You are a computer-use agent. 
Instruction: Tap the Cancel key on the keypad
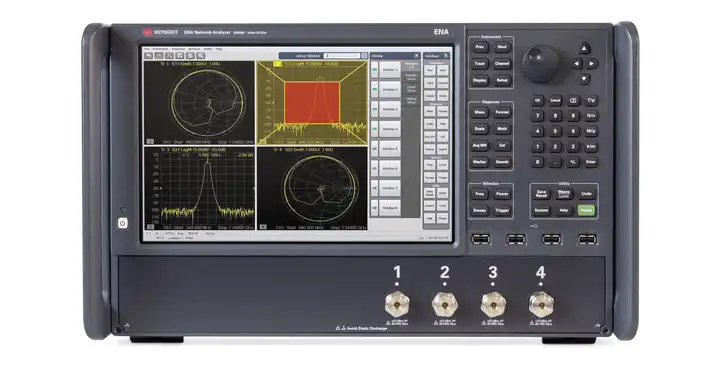click(x=555, y=100)
